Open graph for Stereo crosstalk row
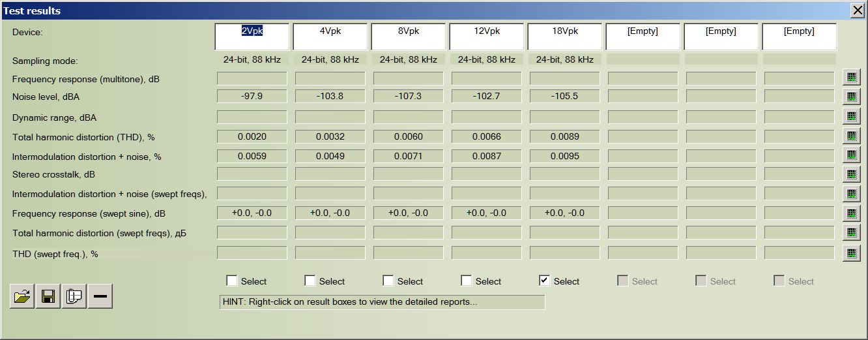This screenshot has width=868, height=340. coord(850,174)
